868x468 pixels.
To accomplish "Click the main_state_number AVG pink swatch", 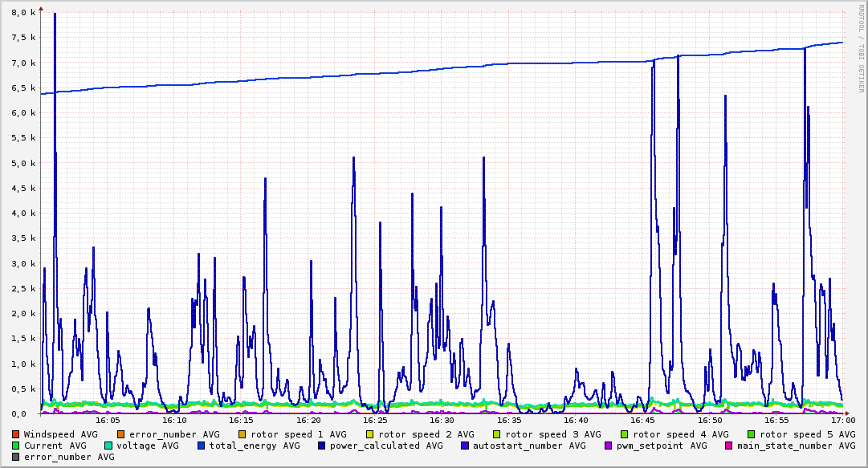I will coord(728,446).
